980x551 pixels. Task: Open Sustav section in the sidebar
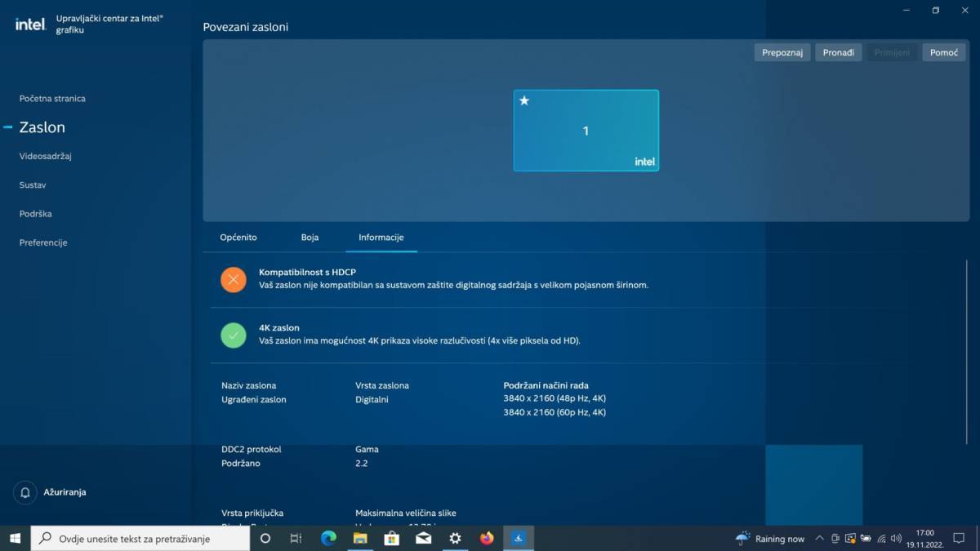click(33, 185)
